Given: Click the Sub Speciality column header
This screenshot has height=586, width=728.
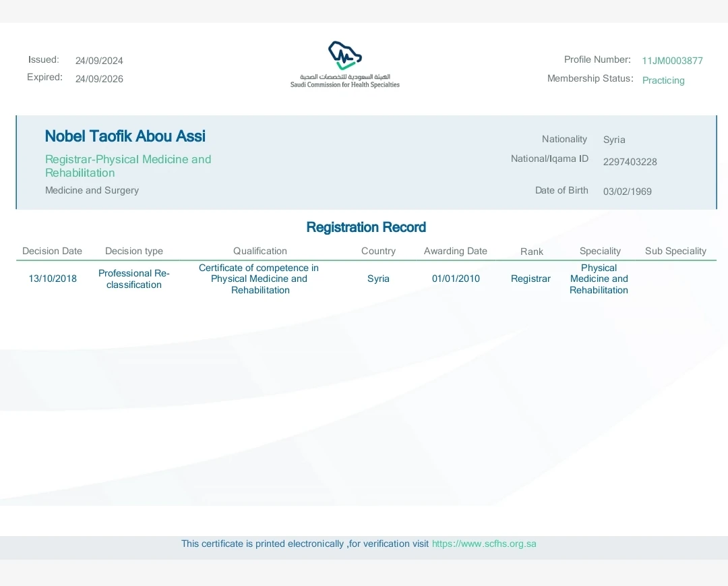Looking at the screenshot, I should (675, 252).
